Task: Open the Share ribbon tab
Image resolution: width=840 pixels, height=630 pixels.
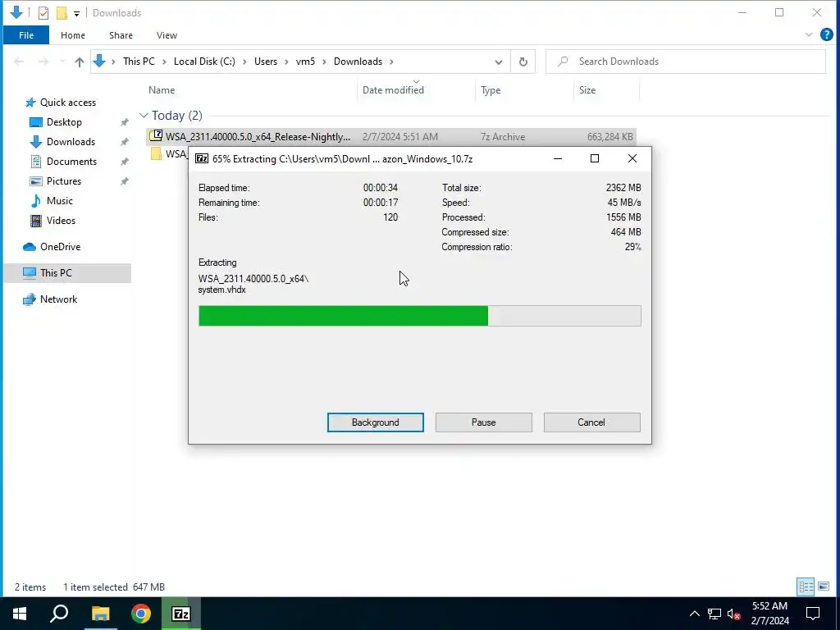Action: 121,34
